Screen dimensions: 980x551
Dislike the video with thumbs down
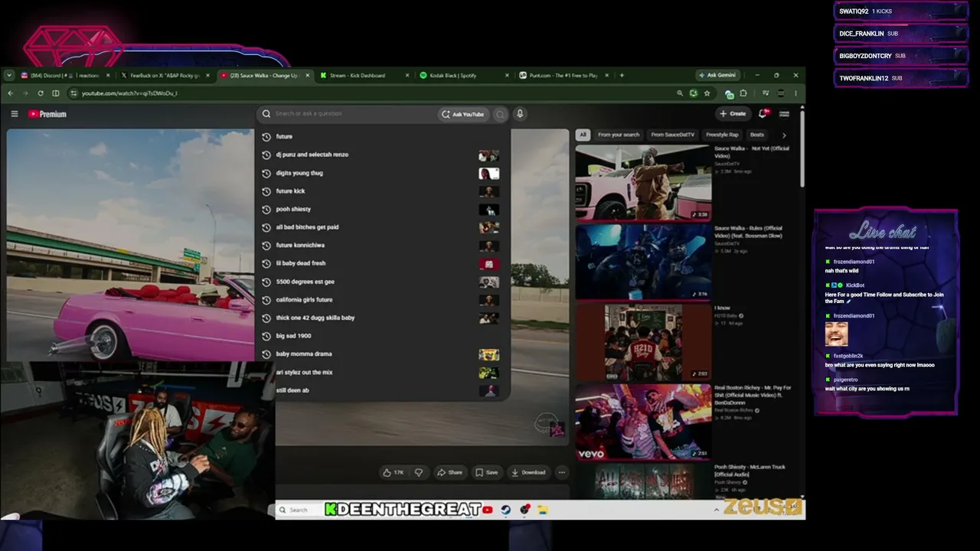tap(419, 473)
